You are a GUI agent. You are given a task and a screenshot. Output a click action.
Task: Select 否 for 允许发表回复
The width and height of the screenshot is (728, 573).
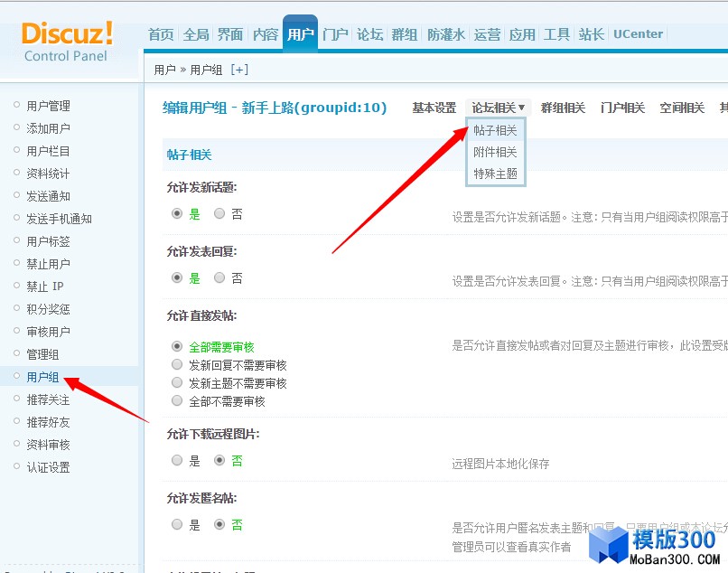point(219,277)
